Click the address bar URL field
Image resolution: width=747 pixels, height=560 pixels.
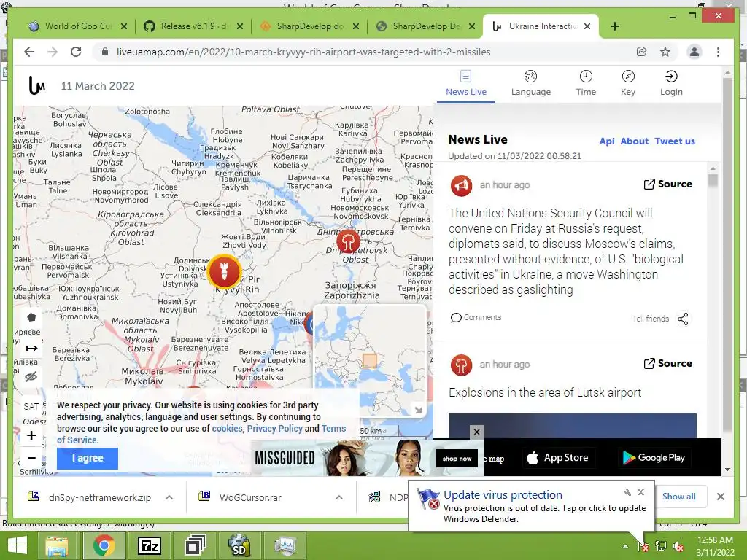coord(303,52)
